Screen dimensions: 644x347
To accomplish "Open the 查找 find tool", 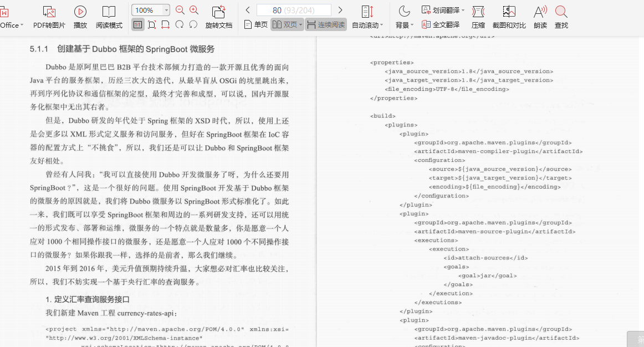I will tap(560, 17).
